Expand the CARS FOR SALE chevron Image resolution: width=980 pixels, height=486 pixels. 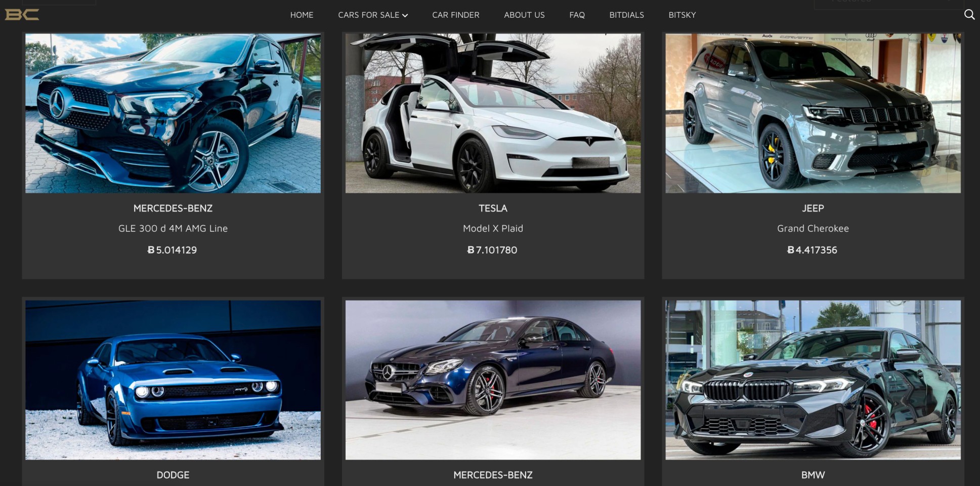pos(405,16)
